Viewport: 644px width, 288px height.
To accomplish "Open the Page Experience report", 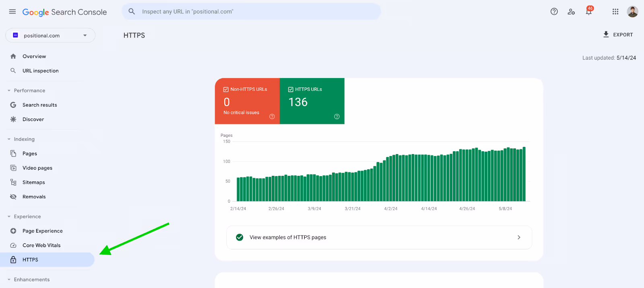I will coord(43,231).
